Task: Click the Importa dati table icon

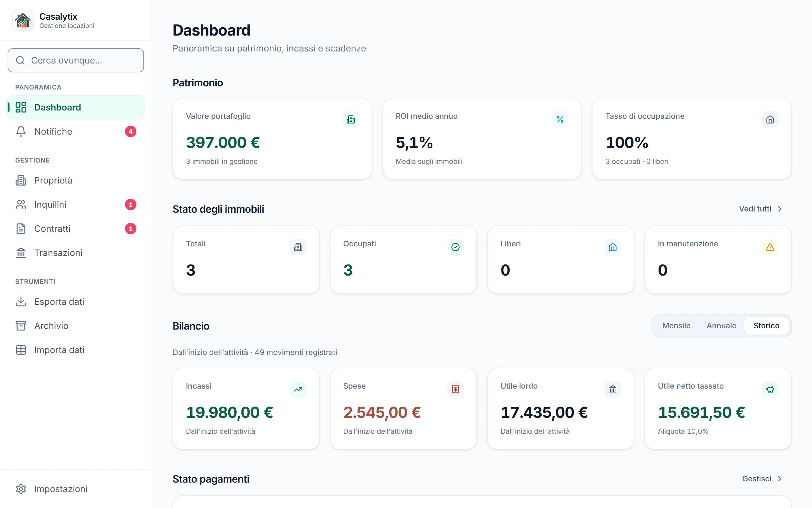Action: coord(21,350)
